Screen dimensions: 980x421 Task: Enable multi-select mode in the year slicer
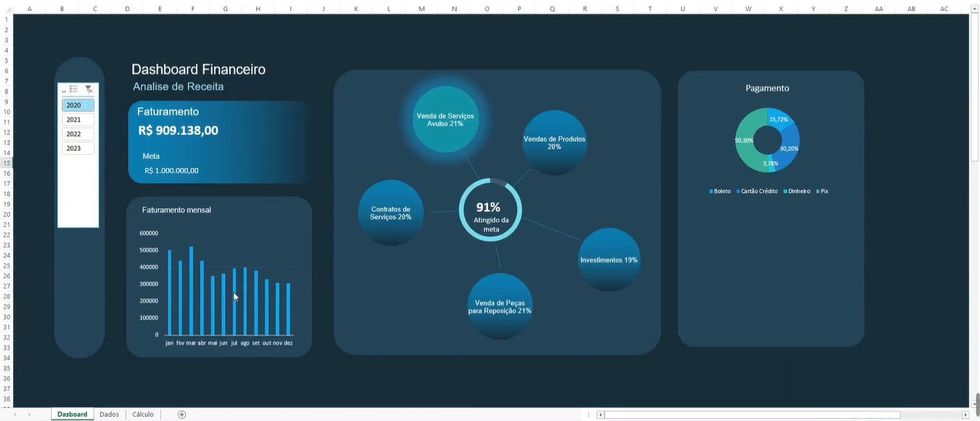point(73,89)
